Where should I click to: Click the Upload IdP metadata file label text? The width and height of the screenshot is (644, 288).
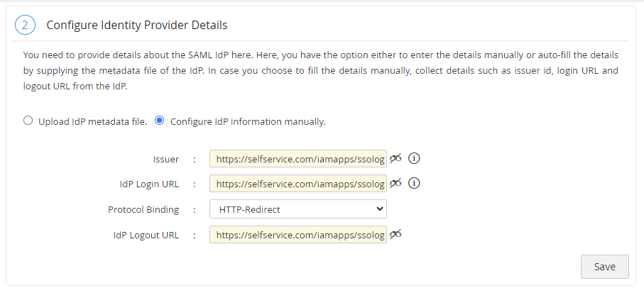(92, 121)
